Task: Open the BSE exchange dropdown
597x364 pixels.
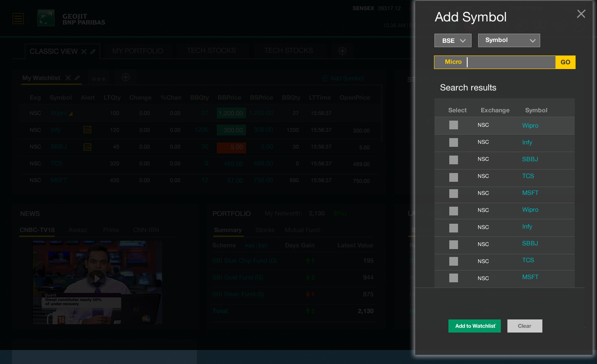Action: tap(453, 41)
